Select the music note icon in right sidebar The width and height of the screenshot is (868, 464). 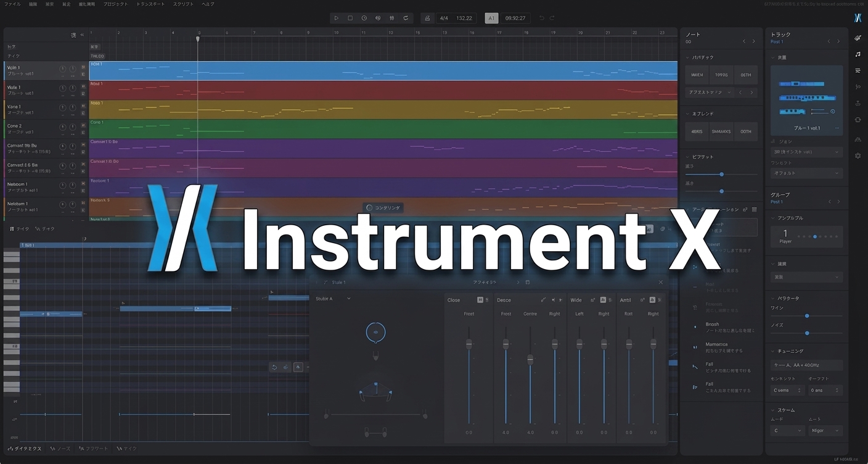click(x=858, y=54)
